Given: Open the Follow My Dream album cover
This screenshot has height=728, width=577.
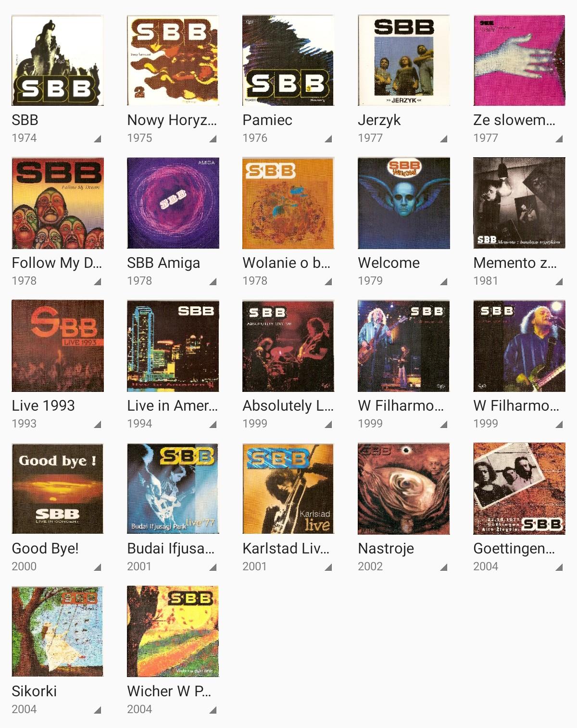Looking at the screenshot, I should (x=58, y=203).
